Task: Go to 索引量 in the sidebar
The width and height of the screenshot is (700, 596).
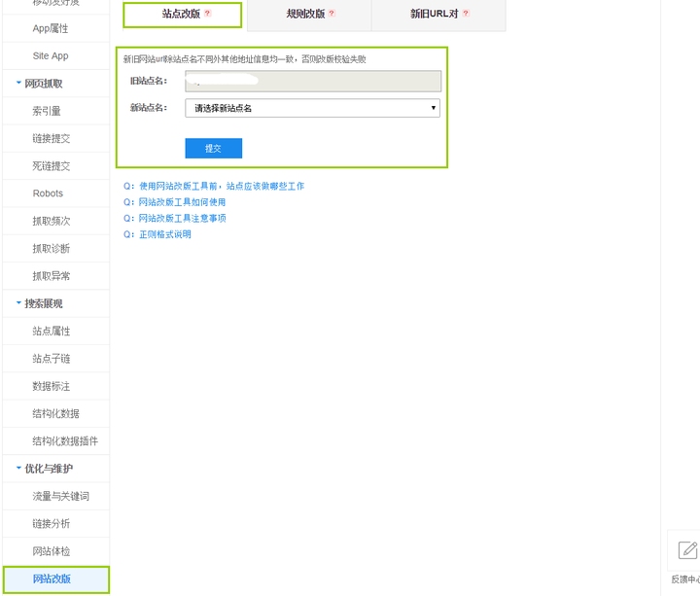Action: (47, 112)
